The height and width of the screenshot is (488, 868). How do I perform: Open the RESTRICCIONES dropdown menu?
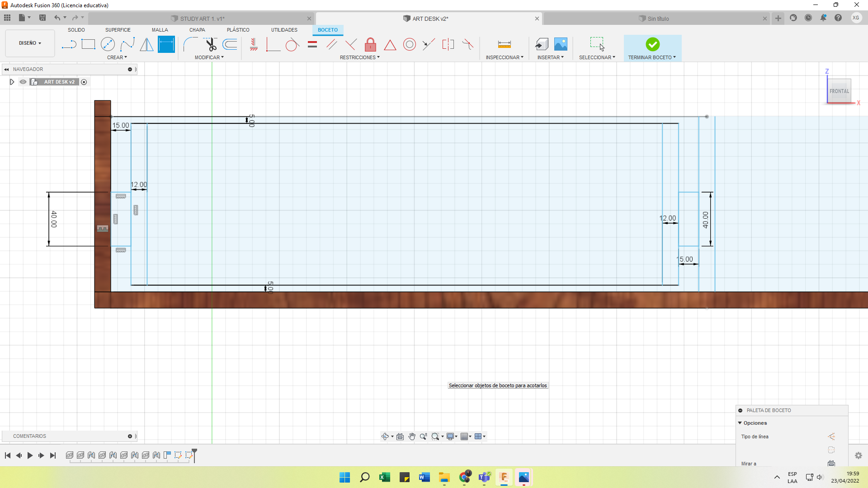pos(360,57)
